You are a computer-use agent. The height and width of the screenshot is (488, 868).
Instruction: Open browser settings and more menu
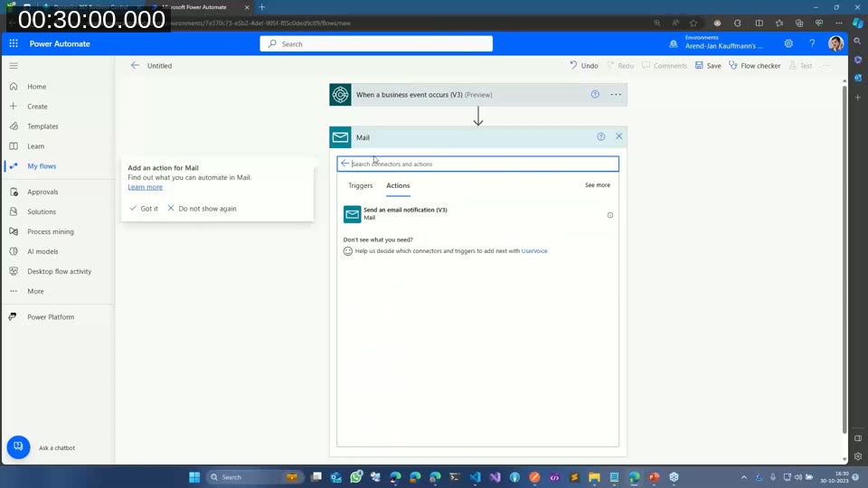pyautogui.click(x=839, y=23)
